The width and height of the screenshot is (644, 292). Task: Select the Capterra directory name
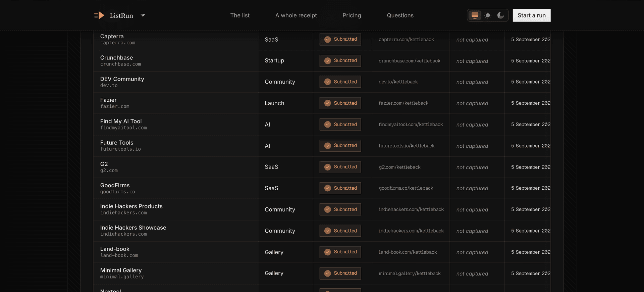point(112,36)
